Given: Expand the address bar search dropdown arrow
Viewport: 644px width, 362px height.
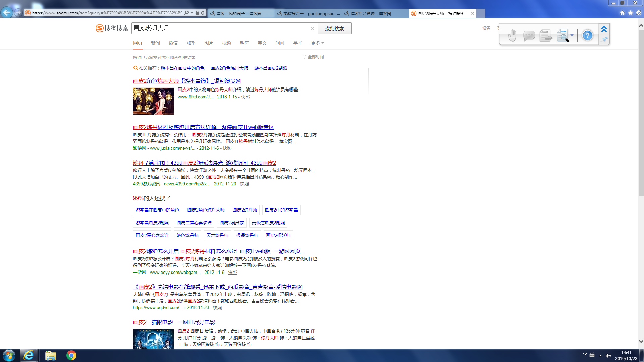Looking at the screenshot, I should tap(192, 13).
